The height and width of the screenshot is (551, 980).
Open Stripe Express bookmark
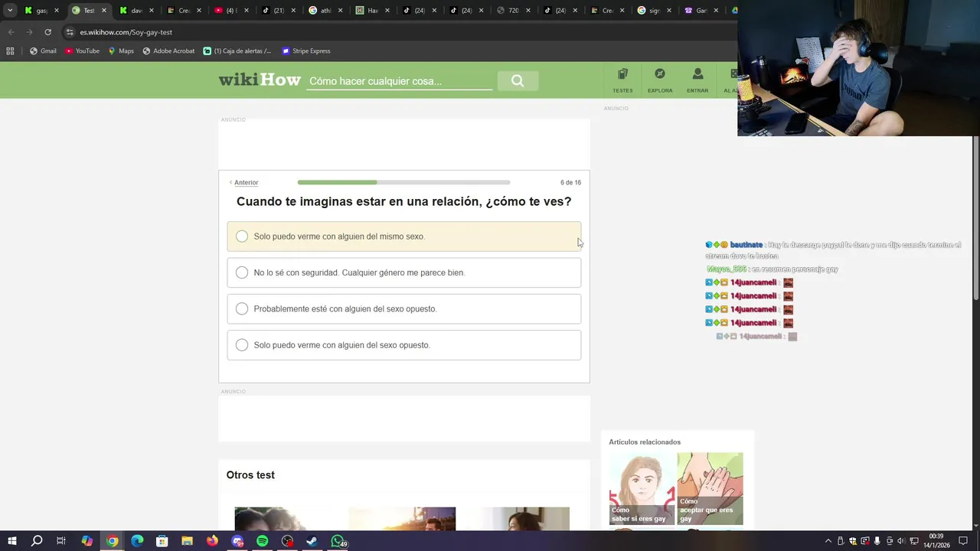pos(306,51)
